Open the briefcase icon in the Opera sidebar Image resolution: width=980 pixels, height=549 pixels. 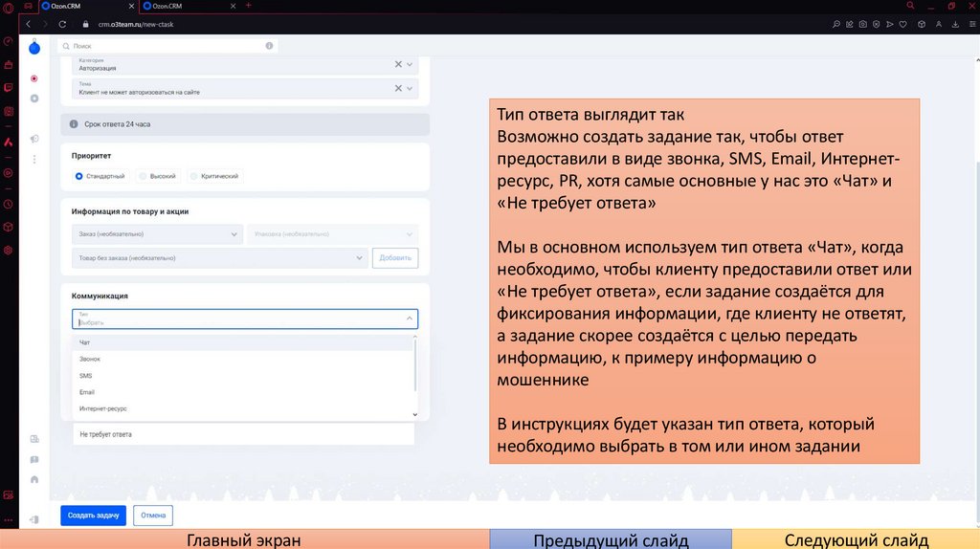[x=8, y=64]
